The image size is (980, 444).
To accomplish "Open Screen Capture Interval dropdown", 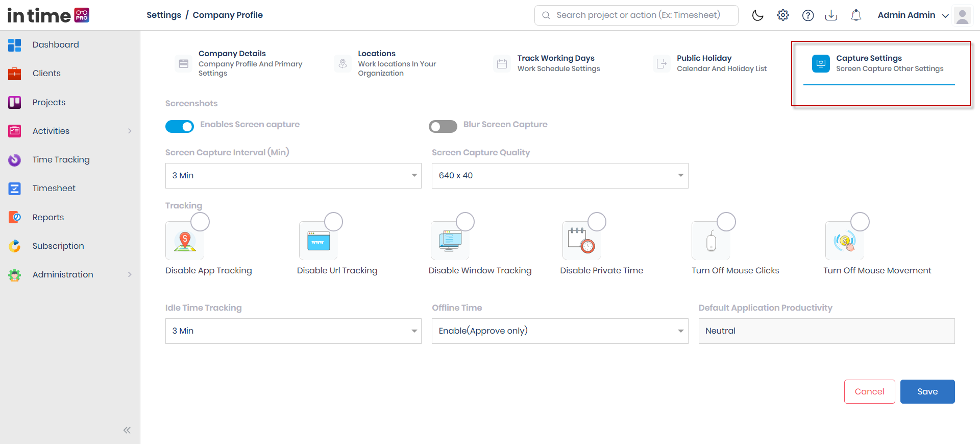I will tap(293, 176).
